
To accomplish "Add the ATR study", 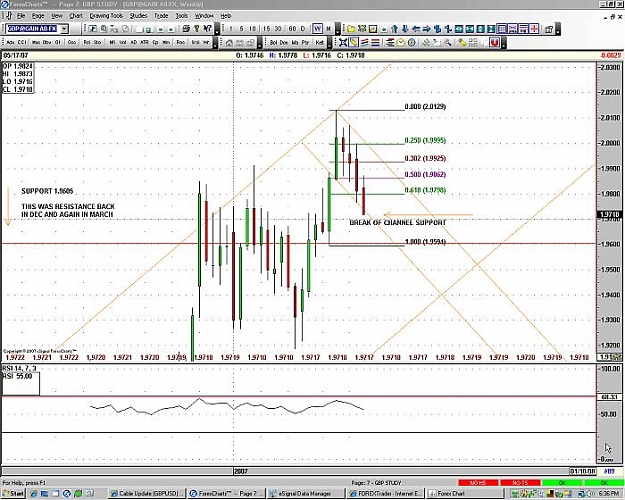I will point(144,42).
